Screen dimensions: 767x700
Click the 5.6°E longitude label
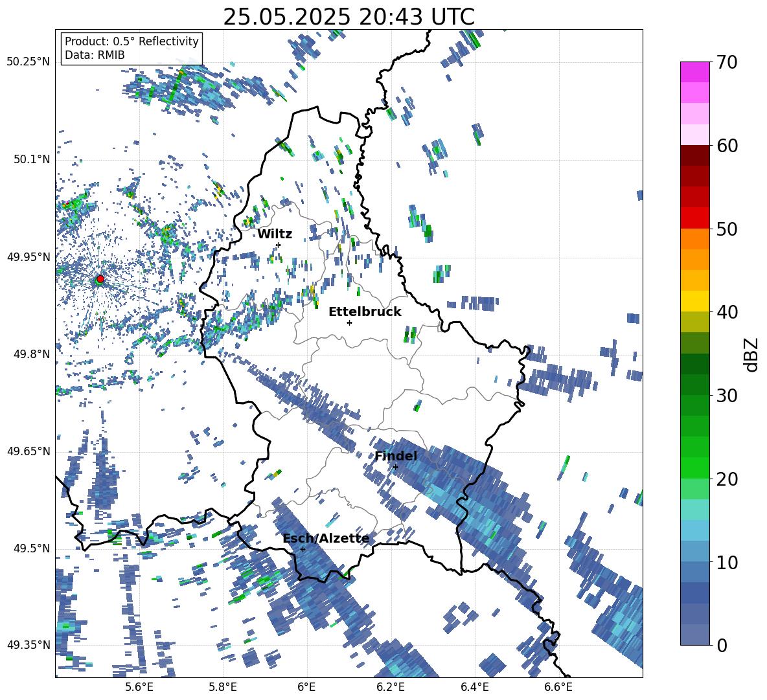coord(139,687)
